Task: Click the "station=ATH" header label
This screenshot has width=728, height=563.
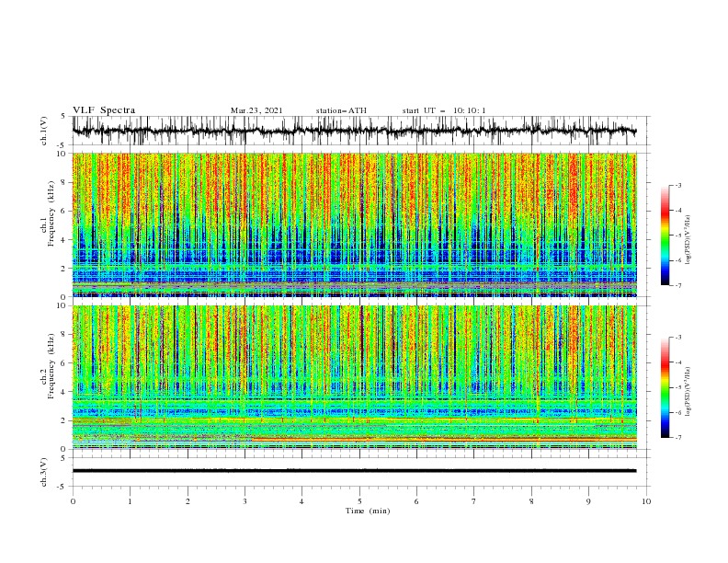Action: pos(341,110)
